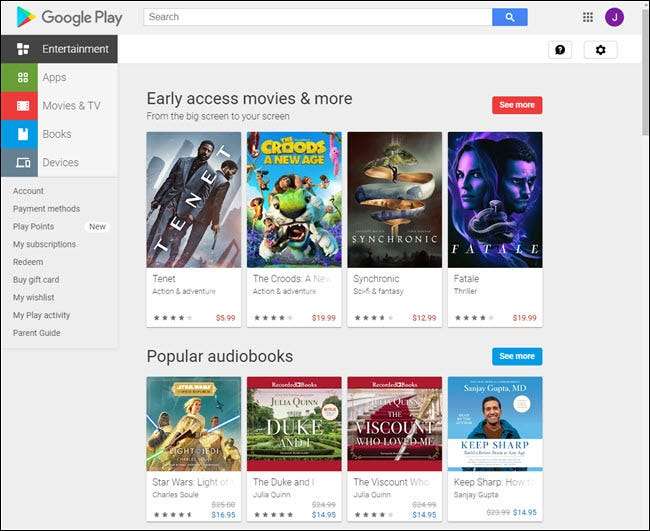Viewport: 650px width, 531px height.
Task: Click Buy gift card link
Action: [x=36, y=280]
